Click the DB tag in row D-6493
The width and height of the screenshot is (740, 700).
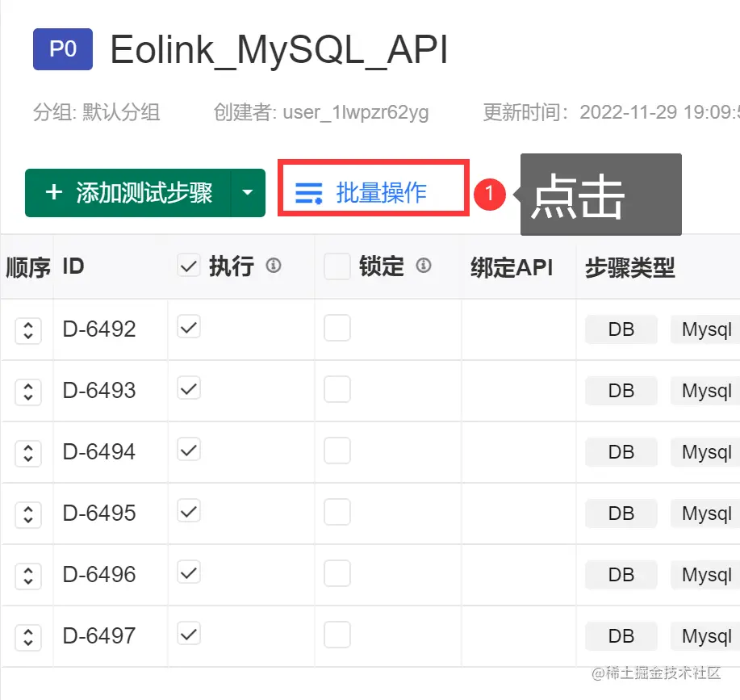point(621,391)
